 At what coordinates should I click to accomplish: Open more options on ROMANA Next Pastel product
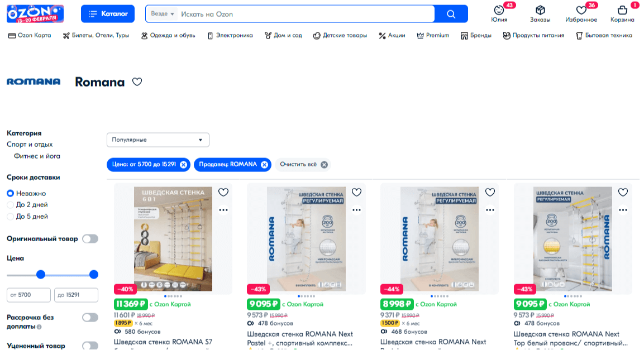click(x=356, y=210)
